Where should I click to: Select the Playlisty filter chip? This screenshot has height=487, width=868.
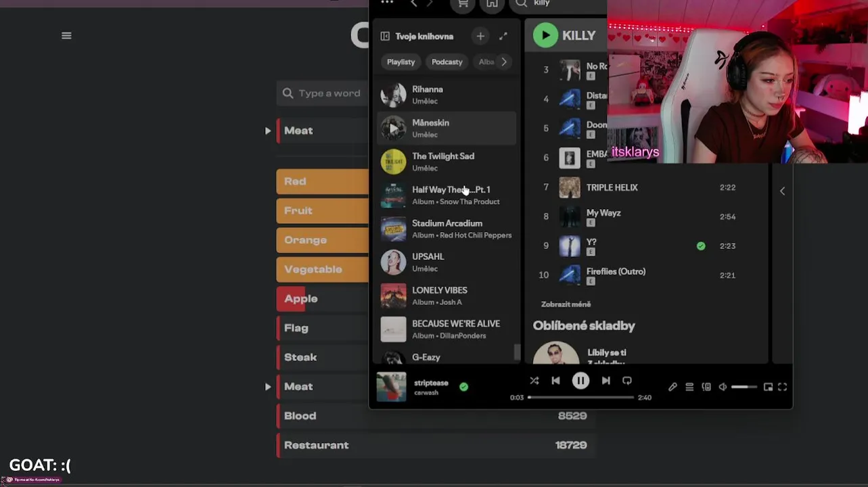(x=401, y=62)
